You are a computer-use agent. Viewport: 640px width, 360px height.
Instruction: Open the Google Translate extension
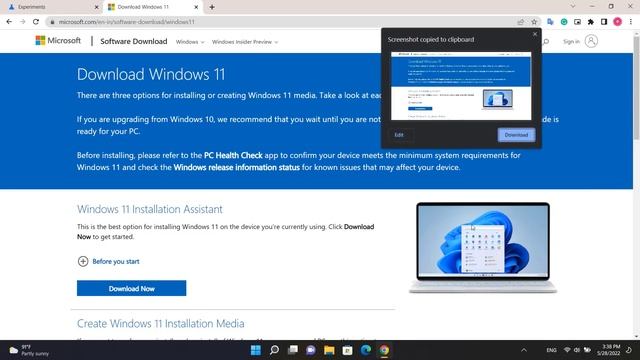[550, 22]
